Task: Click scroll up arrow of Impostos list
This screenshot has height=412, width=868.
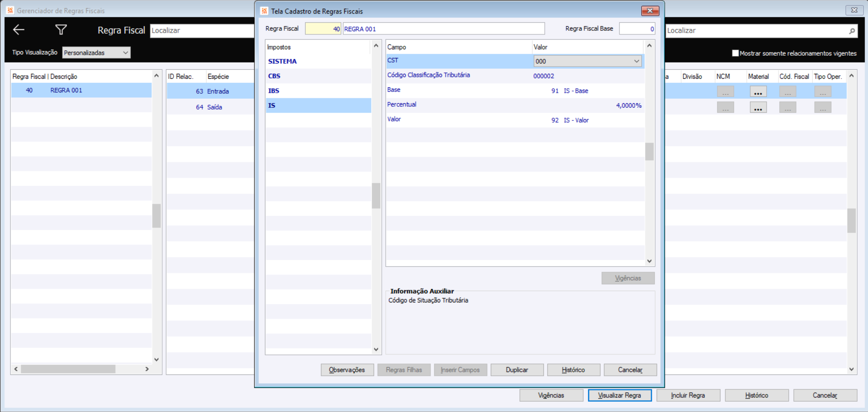Action: click(x=376, y=46)
